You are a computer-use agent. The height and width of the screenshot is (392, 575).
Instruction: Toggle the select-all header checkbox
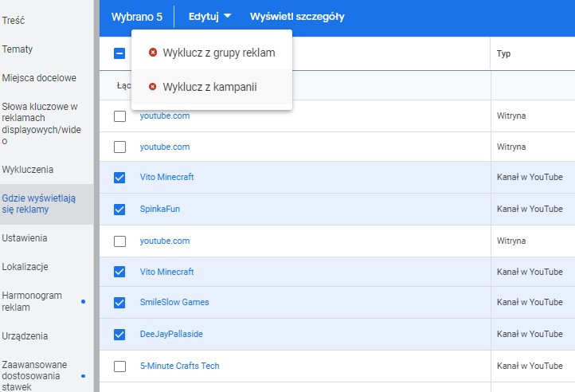point(119,53)
